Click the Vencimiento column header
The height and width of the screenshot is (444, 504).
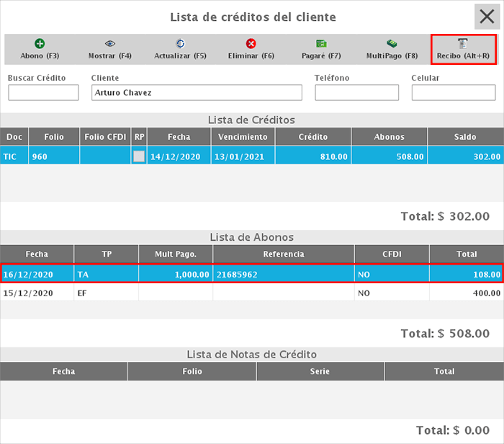(243, 137)
